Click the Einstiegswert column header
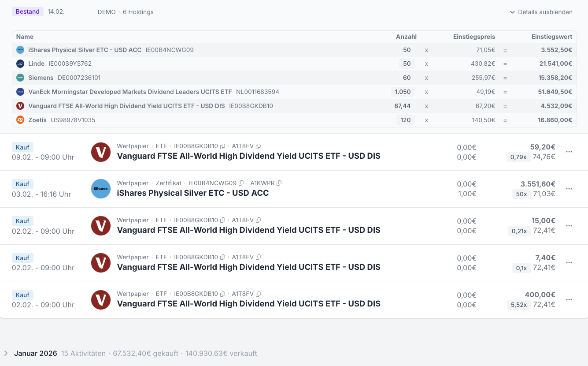The height and width of the screenshot is (366, 588). click(x=551, y=37)
